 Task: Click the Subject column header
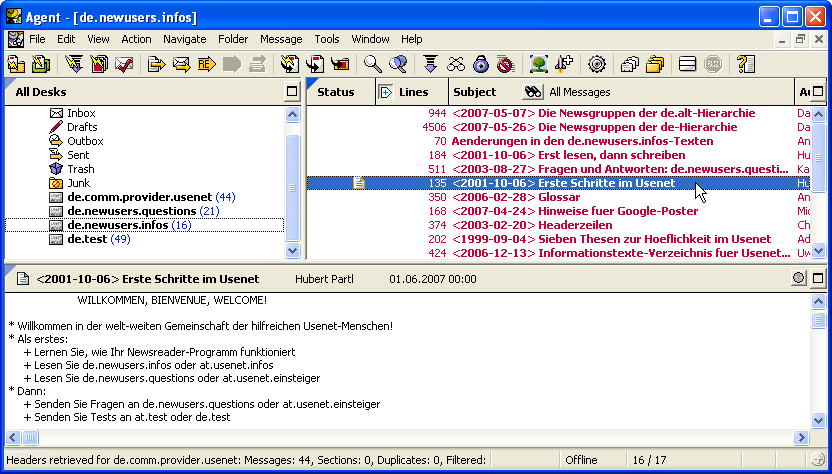click(x=474, y=92)
